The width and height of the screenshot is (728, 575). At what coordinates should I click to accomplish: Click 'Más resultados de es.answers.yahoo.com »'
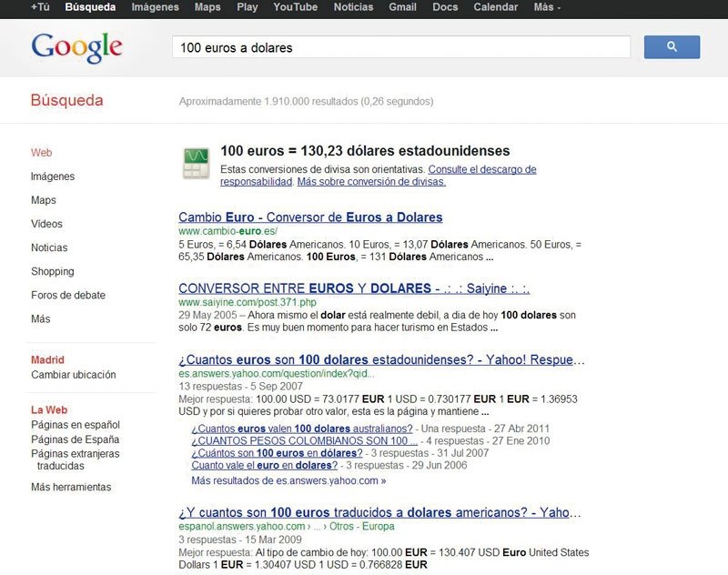pos(288,480)
